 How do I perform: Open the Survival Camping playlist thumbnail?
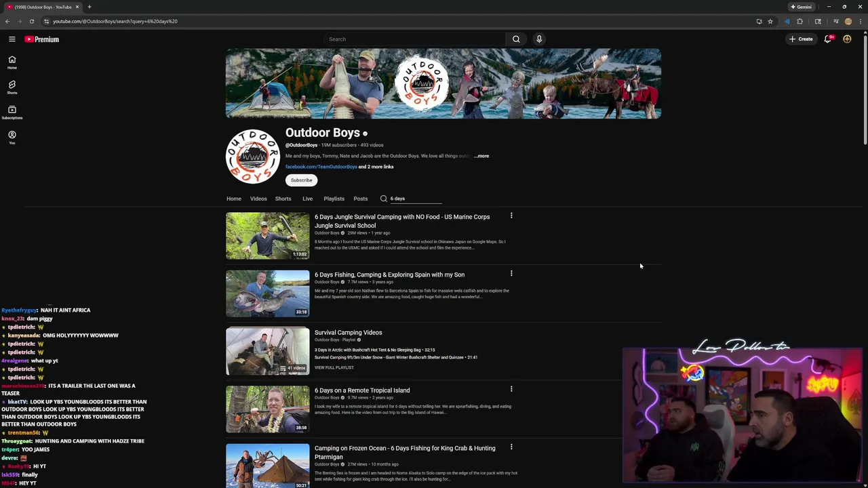(x=268, y=352)
